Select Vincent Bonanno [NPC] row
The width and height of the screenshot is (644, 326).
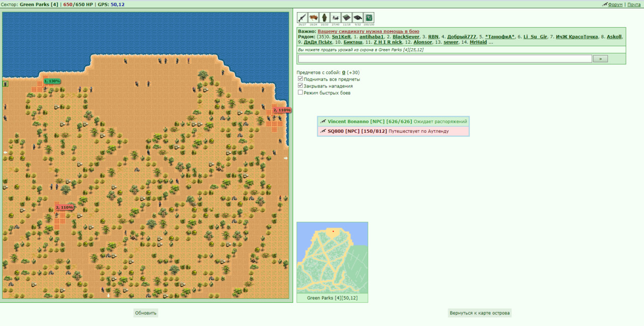(393, 121)
